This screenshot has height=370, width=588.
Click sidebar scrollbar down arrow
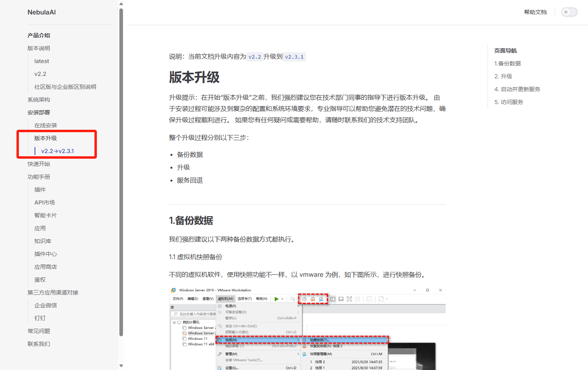[121, 366]
